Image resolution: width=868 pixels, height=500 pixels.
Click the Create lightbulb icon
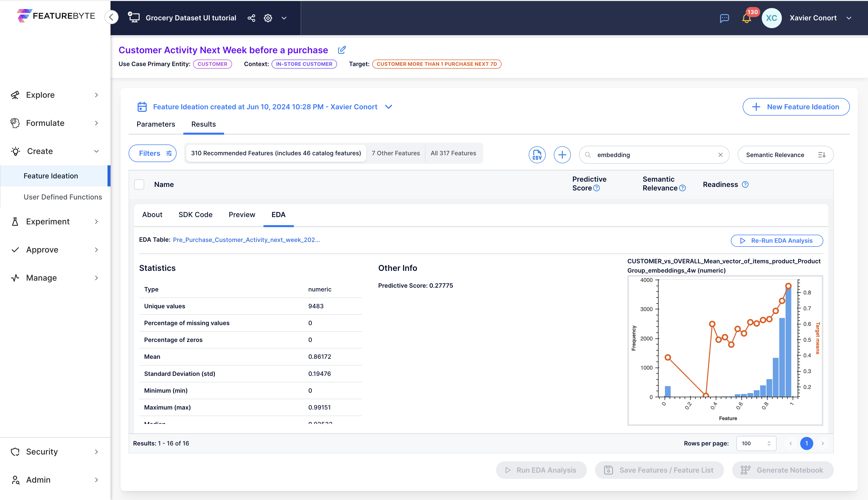pos(15,151)
